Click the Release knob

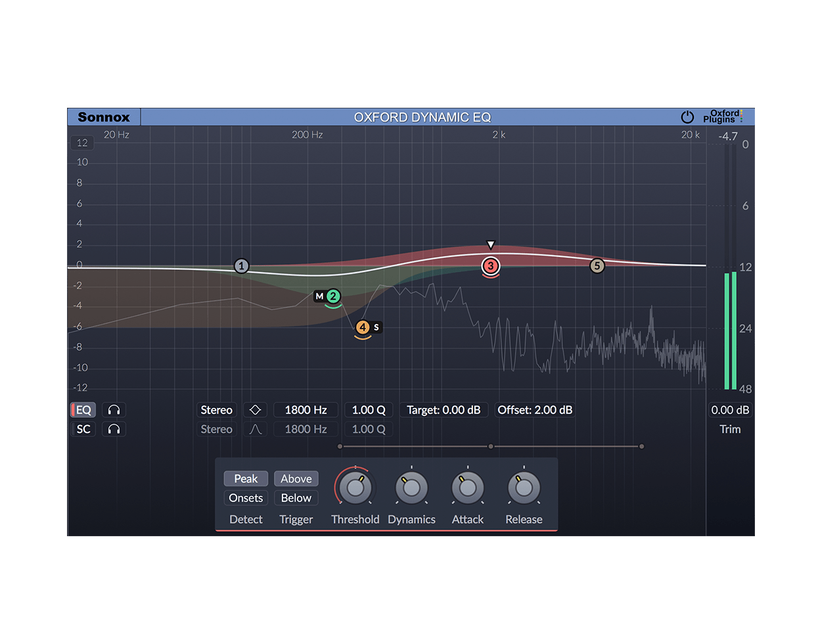tap(524, 488)
